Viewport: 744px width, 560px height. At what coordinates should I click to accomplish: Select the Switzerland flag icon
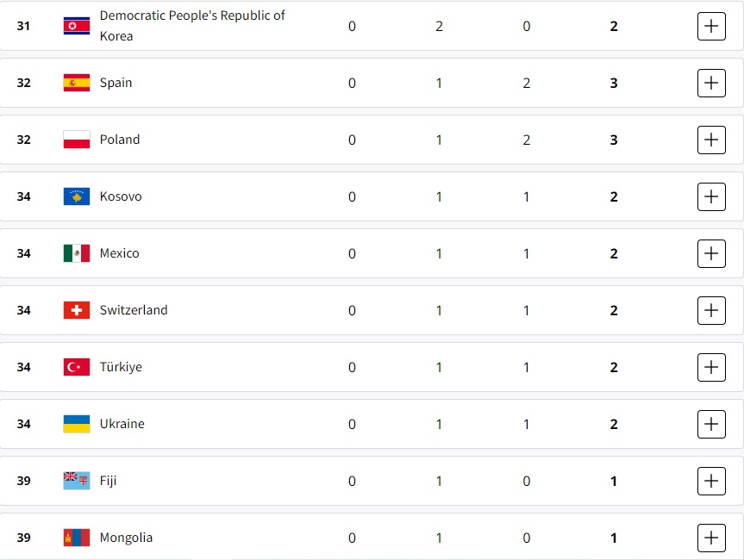(x=77, y=310)
